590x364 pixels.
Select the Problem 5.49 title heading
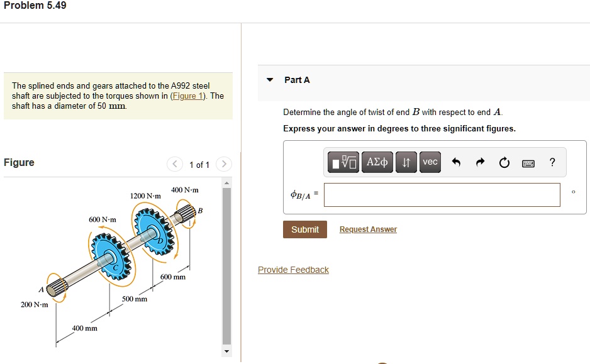pos(35,5)
